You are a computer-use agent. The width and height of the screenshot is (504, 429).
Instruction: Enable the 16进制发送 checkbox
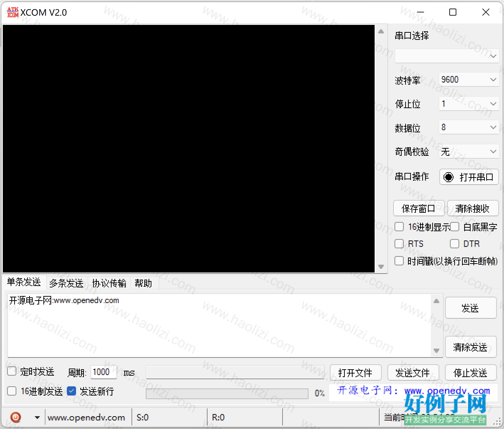(12, 391)
